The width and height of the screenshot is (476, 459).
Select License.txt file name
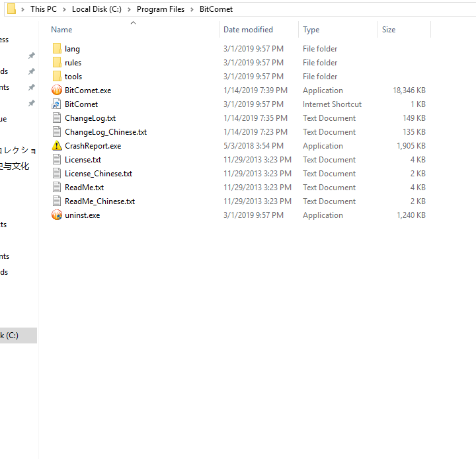pos(83,160)
